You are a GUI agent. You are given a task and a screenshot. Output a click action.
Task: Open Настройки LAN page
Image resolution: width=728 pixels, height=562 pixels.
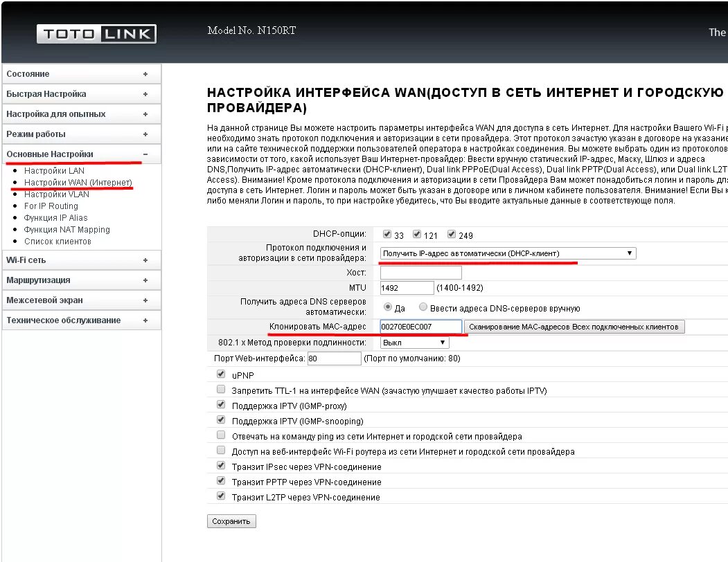pos(54,171)
